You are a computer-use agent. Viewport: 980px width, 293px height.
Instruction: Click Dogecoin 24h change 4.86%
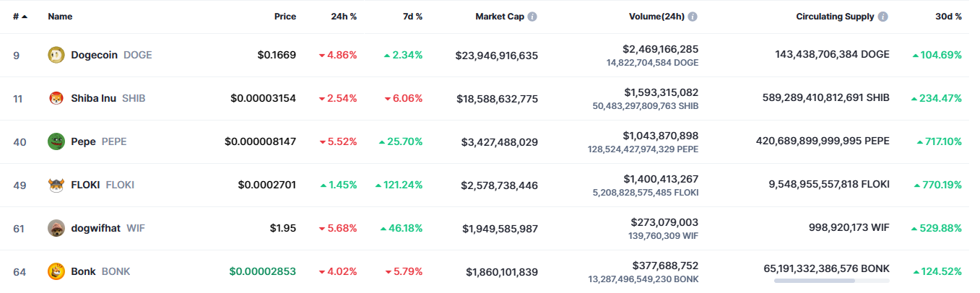pyautogui.click(x=338, y=55)
